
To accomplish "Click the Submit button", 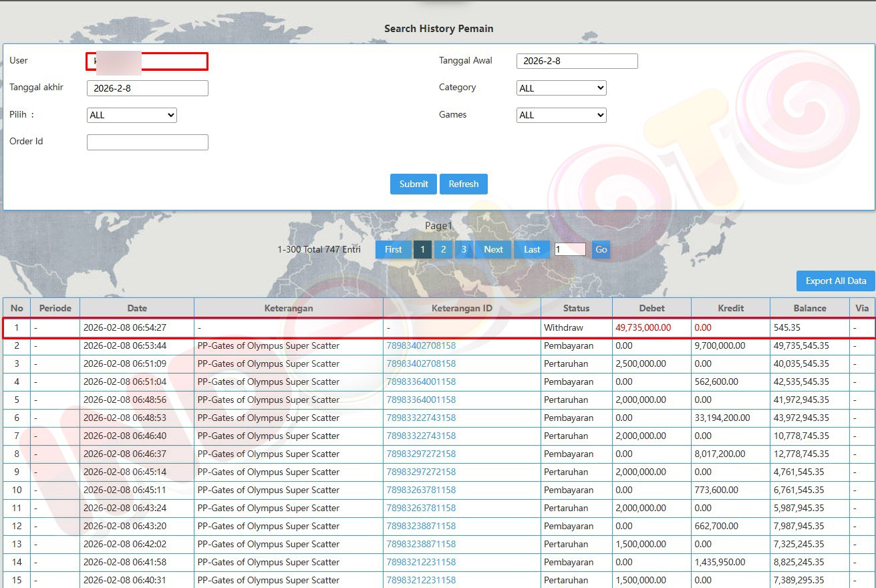I will click(x=413, y=184).
